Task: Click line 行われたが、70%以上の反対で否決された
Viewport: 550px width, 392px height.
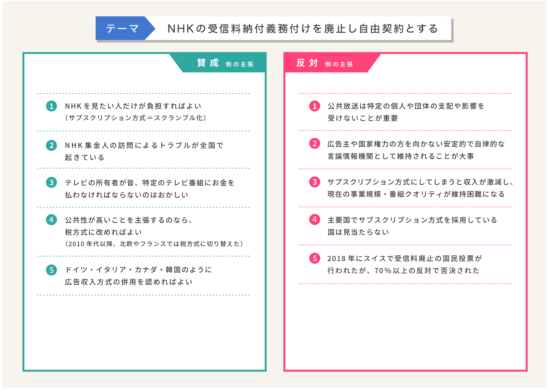Action: tap(403, 271)
